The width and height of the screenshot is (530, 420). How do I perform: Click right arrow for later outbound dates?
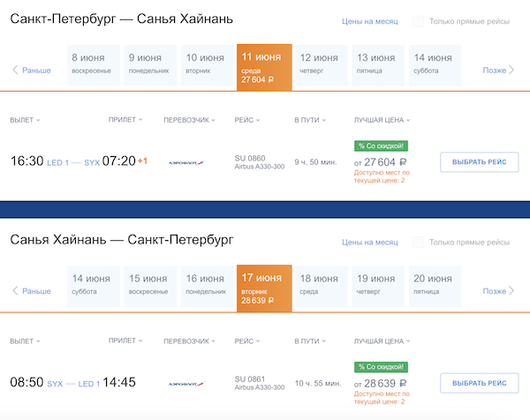[x=511, y=70]
